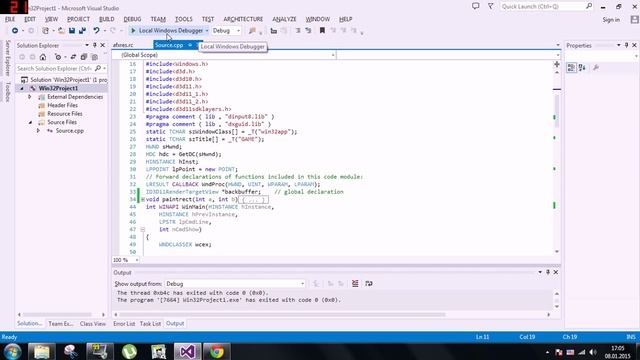The image size is (640, 360).
Task: Click the Save All toolbar icon
Action: [x=82, y=31]
